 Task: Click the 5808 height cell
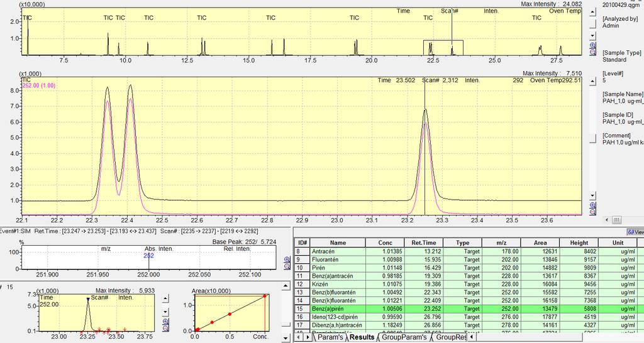coord(579,308)
